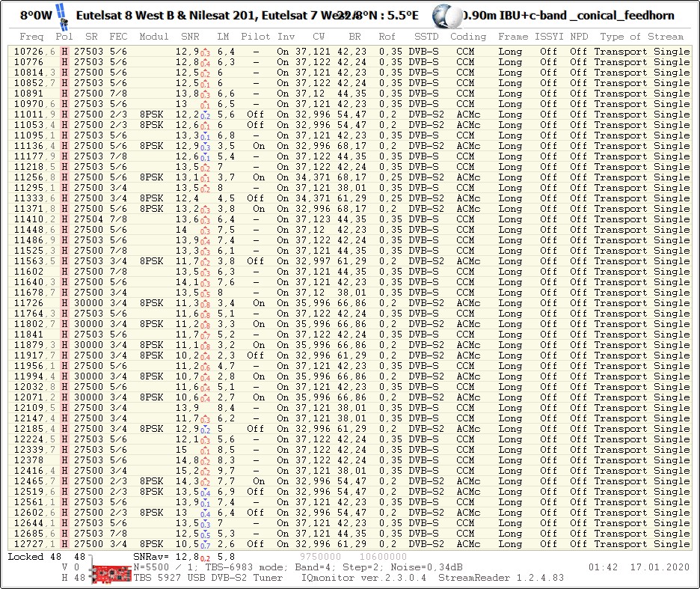Click the Frame column header
The width and height of the screenshot is (700, 589).
pyautogui.click(x=513, y=37)
